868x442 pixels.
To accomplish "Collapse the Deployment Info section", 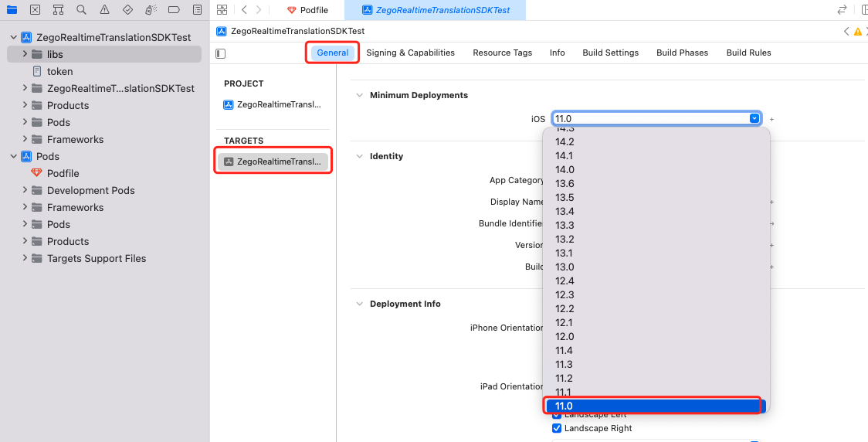I will coord(360,304).
